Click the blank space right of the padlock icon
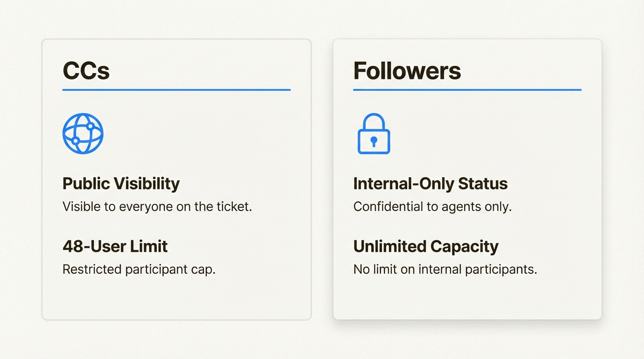The height and width of the screenshot is (359, 644). [x=487, y=134]
